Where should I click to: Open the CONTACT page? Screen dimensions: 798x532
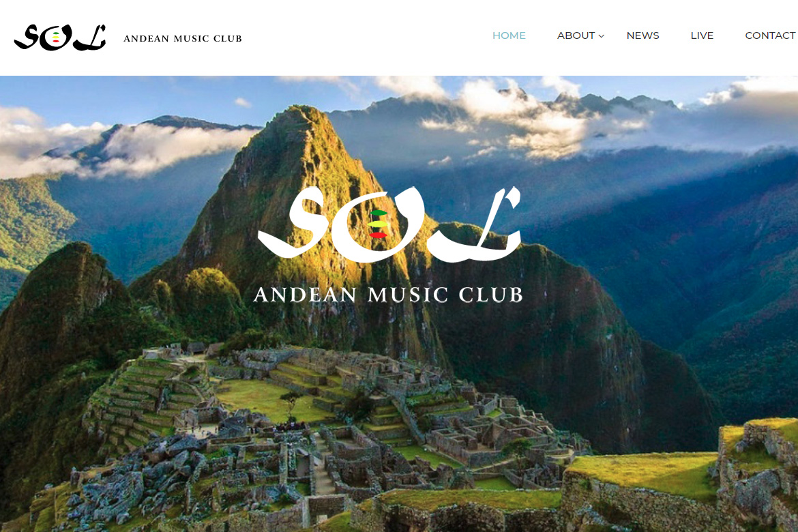tap(770, 35)
